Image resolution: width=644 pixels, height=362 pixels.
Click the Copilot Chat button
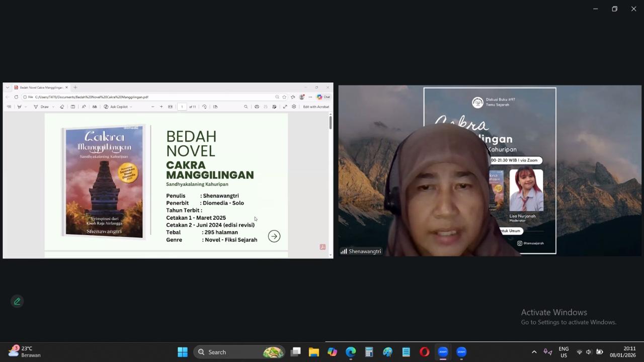coord(324,97)
